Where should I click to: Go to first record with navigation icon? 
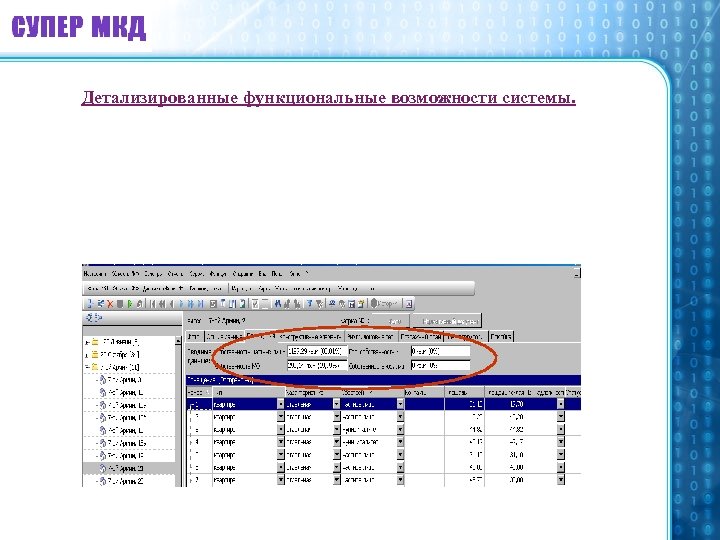[152, 304]
